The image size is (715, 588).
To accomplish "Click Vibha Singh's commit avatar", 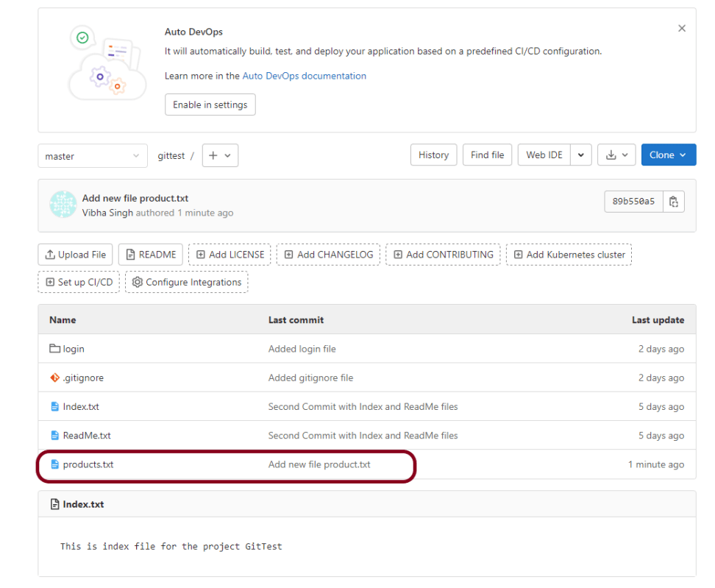I will click(63, 205).
